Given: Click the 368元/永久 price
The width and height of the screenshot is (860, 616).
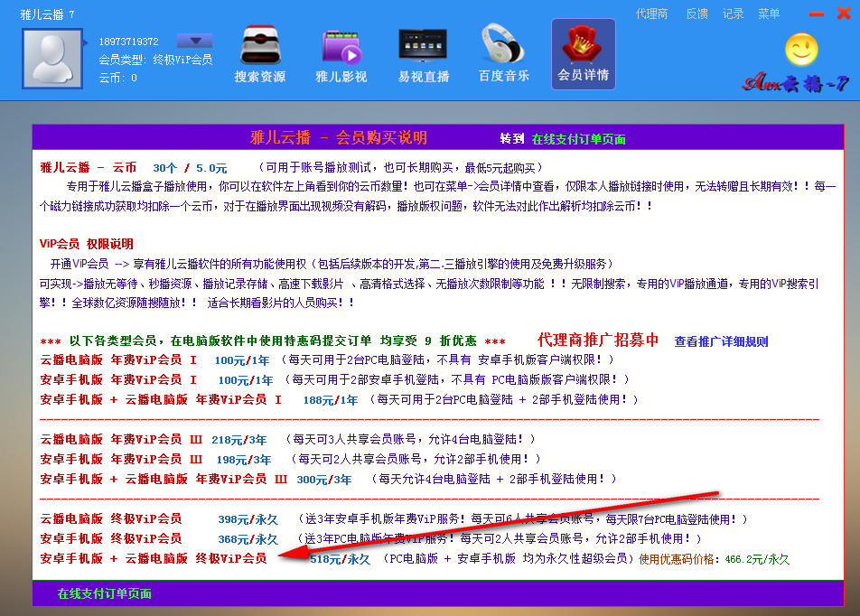Looking at the screenshot, I should tap(248, 539).
